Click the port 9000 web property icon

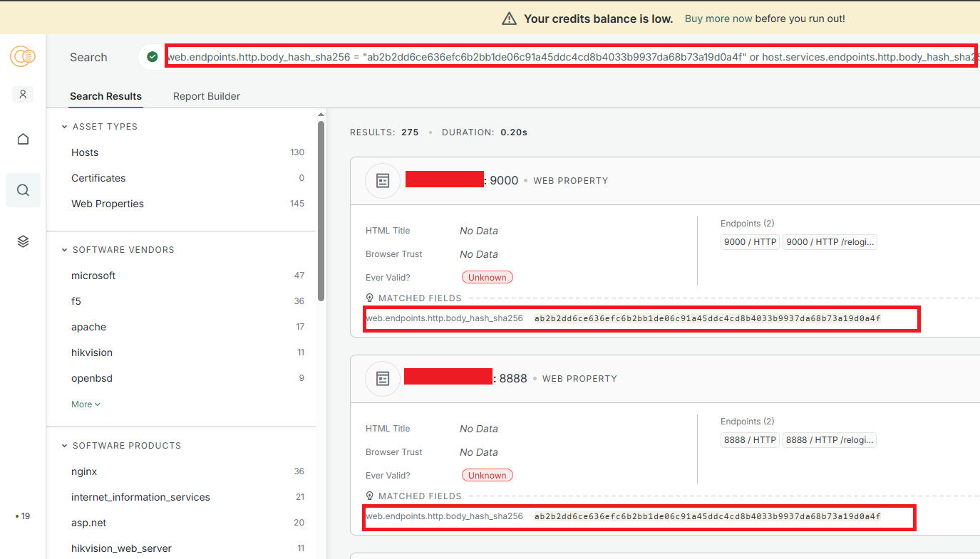pyautogui.click(x=383, y=181)
